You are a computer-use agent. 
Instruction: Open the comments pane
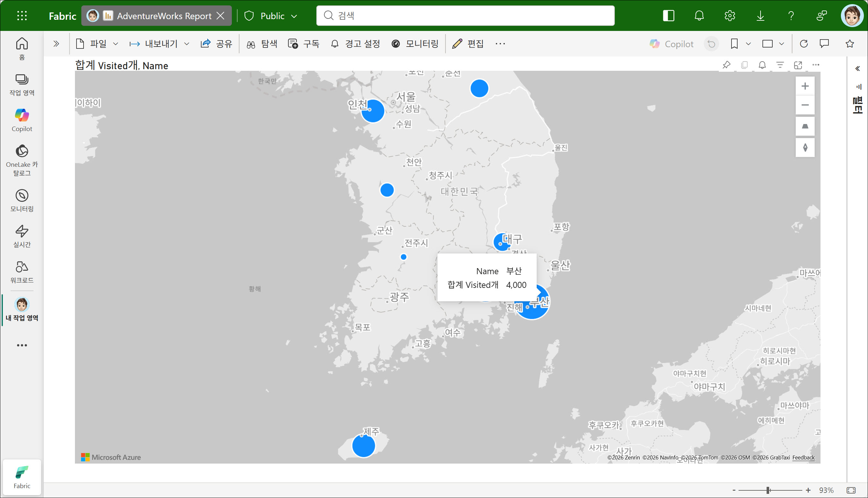coord(824,44)
